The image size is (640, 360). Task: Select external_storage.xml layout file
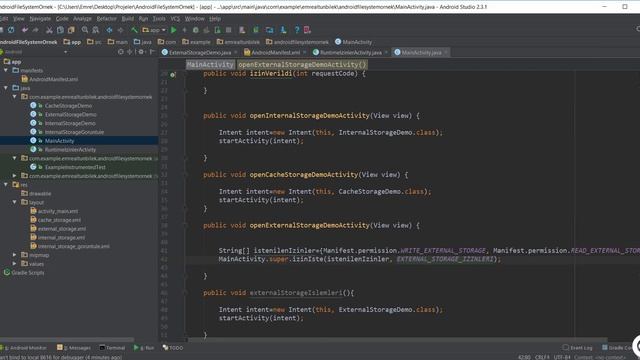coord(62,229)
